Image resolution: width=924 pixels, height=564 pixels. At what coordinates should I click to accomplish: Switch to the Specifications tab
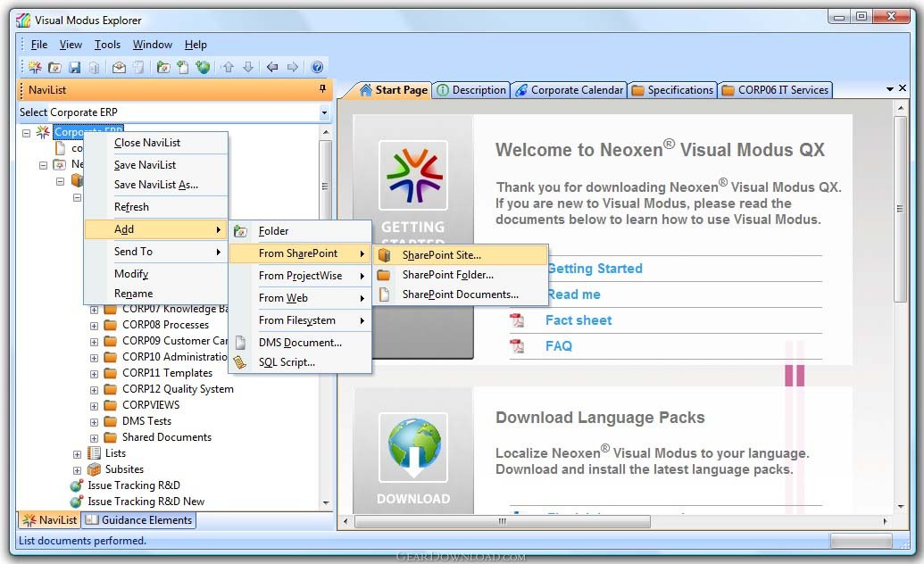pos(672,90)
